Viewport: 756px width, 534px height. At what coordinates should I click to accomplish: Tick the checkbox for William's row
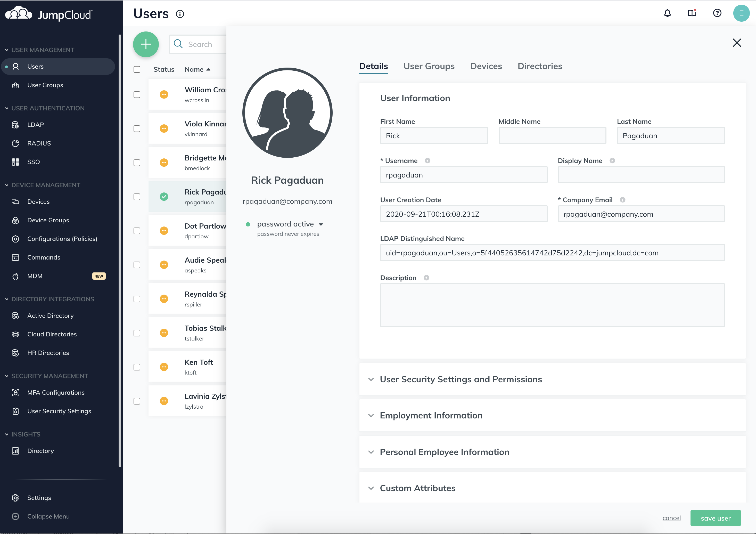pos(137,94)
